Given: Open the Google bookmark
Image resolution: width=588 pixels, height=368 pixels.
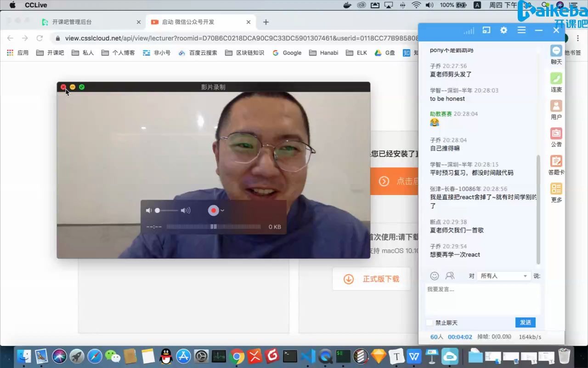Looking at the screenshot, I should (287, 53).
